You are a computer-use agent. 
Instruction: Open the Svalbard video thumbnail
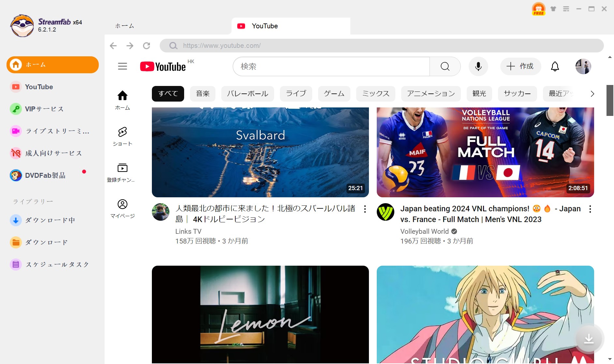[260, 152]
